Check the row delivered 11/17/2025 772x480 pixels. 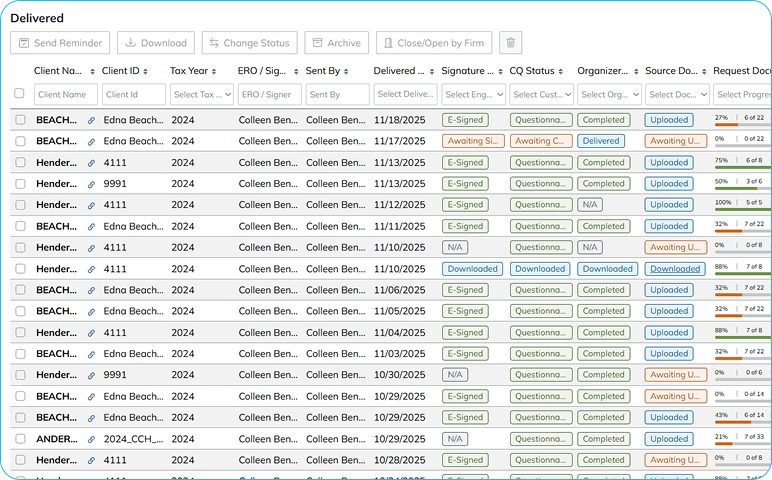point(20,141)
